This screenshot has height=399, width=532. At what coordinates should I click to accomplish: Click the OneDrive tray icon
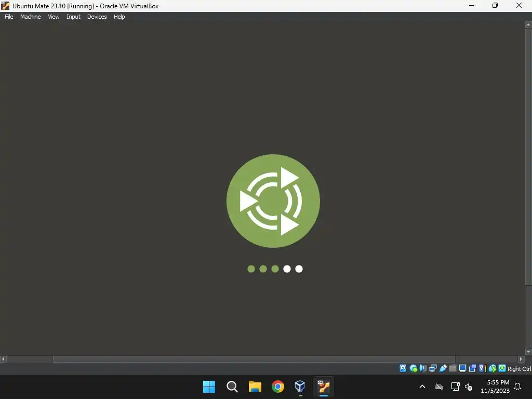coord(439,387)
